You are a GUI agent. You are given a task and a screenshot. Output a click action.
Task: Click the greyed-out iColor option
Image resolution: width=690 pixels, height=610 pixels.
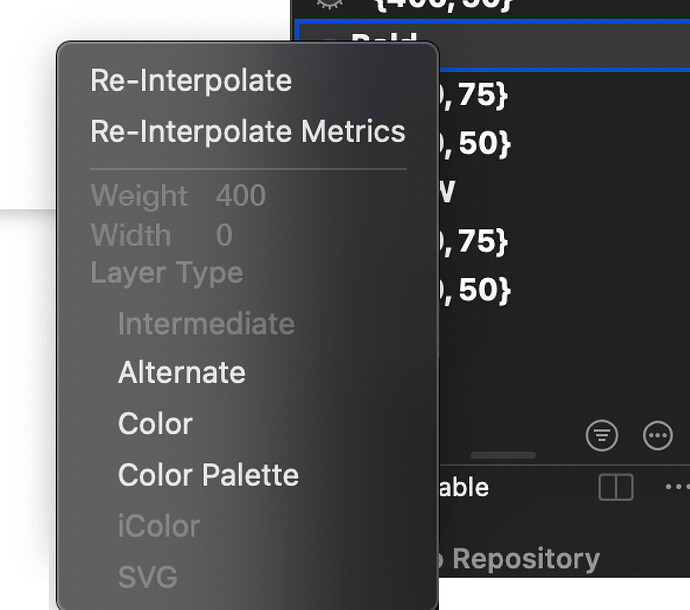coord(158,526)
